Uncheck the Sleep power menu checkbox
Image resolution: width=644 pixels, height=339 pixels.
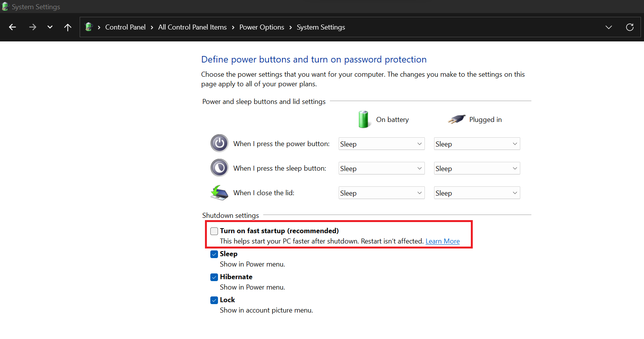(x=214, y=254)
